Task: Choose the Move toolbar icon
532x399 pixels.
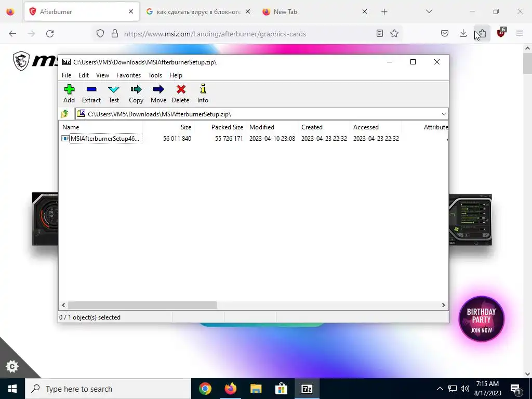Action: [x=158, y=94]
